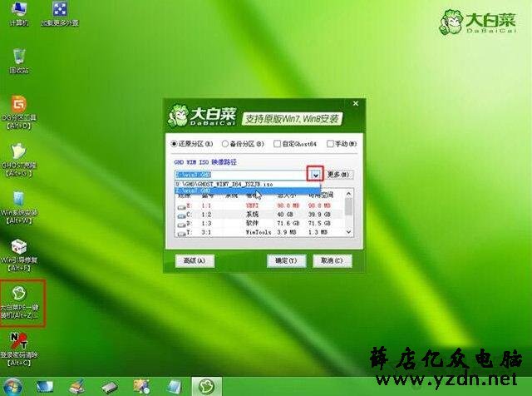Click the 3:1 partition number cell
Viewport: 532px width, 396px height.
[x=206, y=233]
